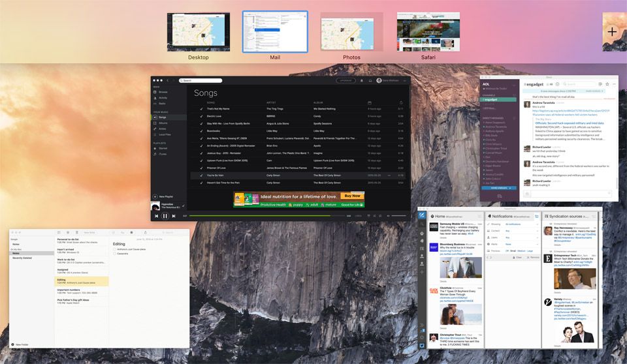Screen dimensions: 627x364
Task: Toggle the saved checkmark for "Electric Love"
Action: 201,116
